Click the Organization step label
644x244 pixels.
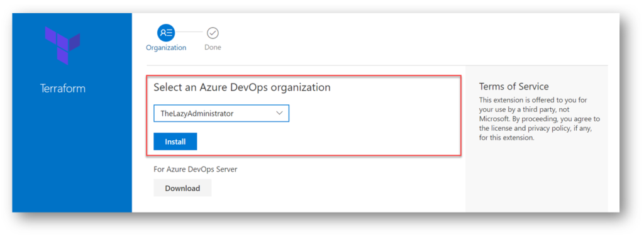tap(166, 48)
